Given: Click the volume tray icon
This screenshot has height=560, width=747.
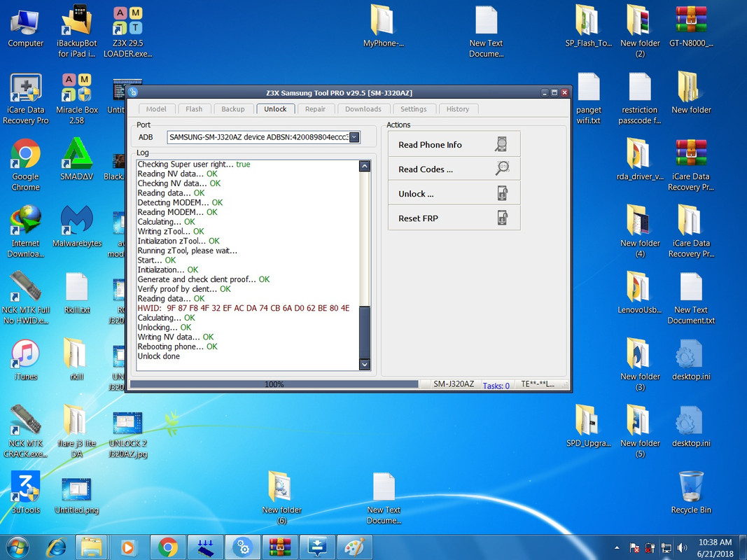Looking at the screenshot, I should [682, 548].
